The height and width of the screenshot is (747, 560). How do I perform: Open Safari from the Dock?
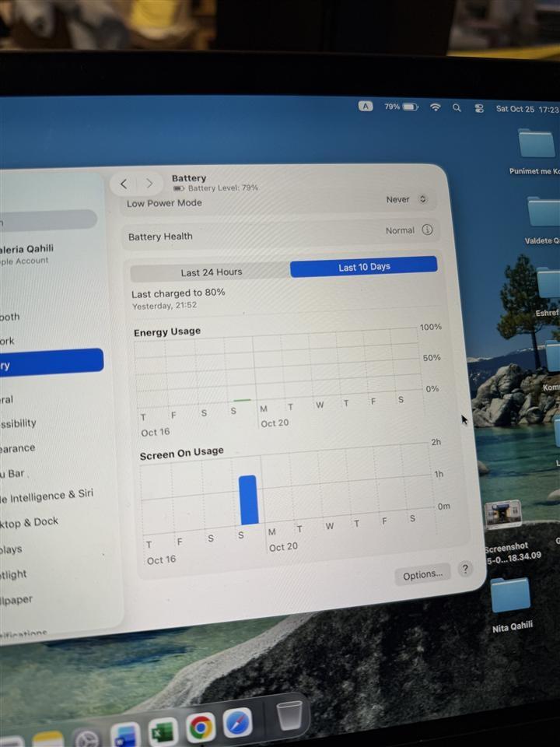(x=238, y=724)
